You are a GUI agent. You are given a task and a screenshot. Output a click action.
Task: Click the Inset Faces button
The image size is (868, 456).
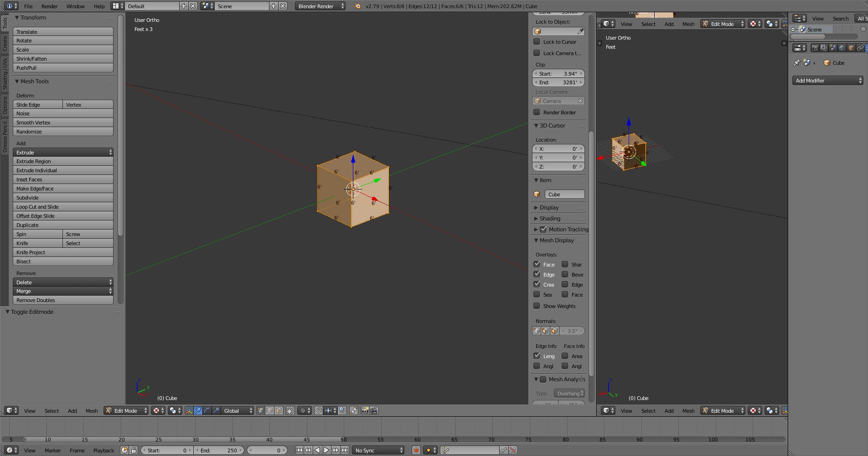click(63, 179)
